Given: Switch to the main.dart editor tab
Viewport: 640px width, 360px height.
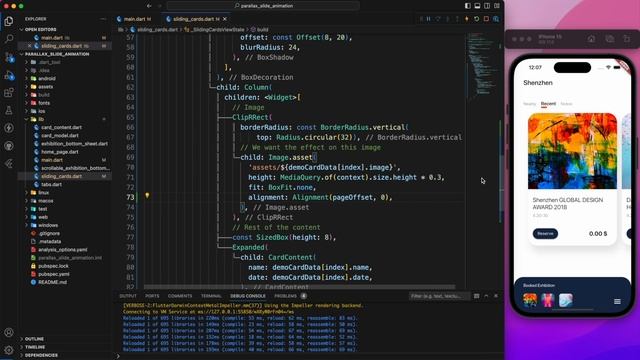Looking at the screenshot, I should [x=135, y=19].
